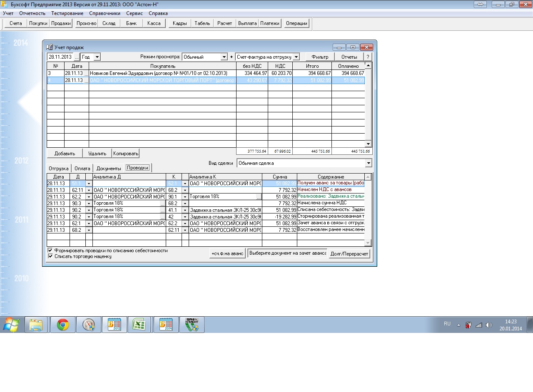533x392 pixels.
Task: Uncheck 'Списать торговую наценку' checkbox
Action: pos(50,256)
